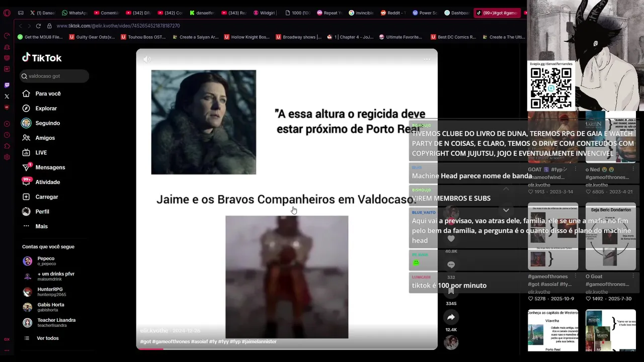Viewport: 644px width, 362px height.
Task: Share the video with the arrow icon
Action: pyautogui.click(x=451, y=317)
